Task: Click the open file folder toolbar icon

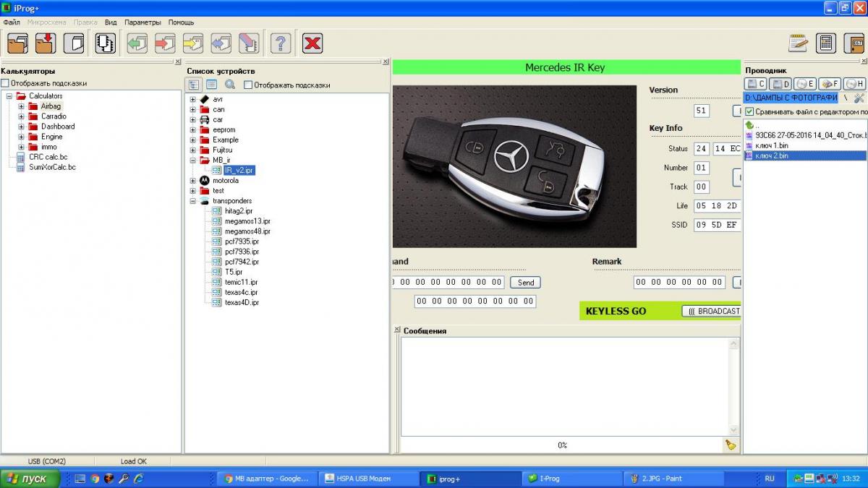Action: (17, 43)
